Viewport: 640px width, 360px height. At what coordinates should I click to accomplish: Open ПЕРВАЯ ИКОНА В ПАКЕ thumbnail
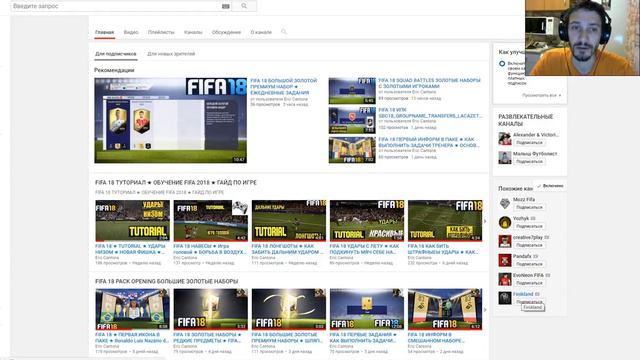132,309
